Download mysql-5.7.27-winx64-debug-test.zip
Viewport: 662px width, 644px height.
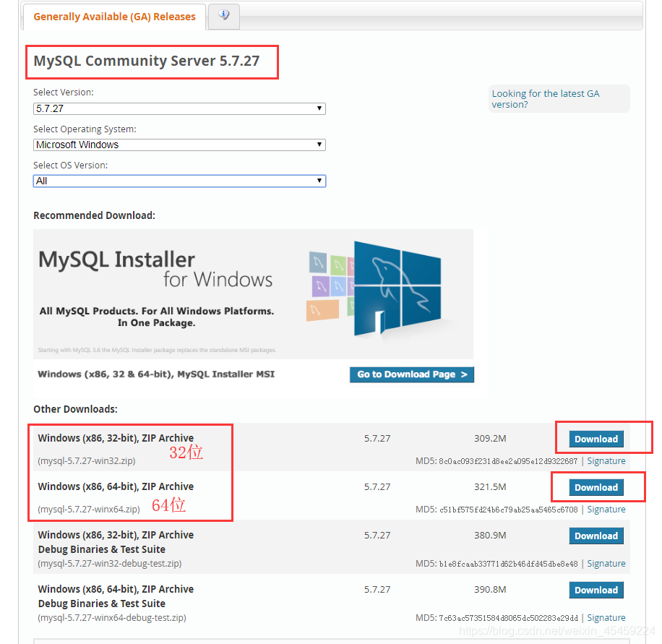pyautogui.click(x=596, y=590)
